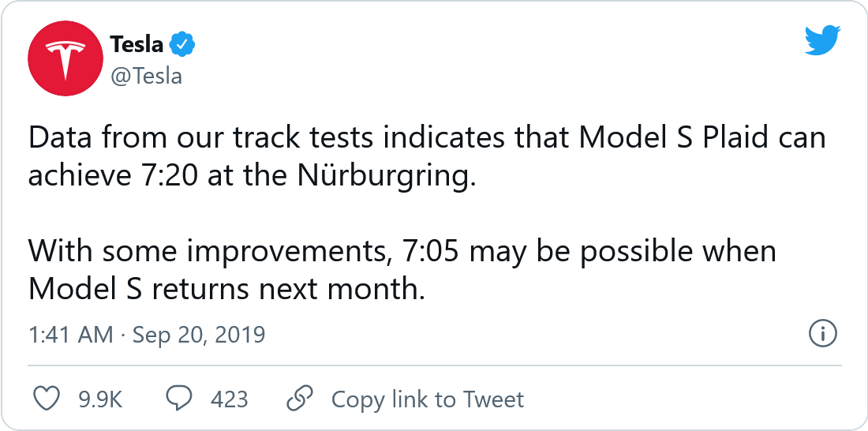Click the blue verified badge
The width and height of the screenshot is (868, 431).
click(183, 46)
